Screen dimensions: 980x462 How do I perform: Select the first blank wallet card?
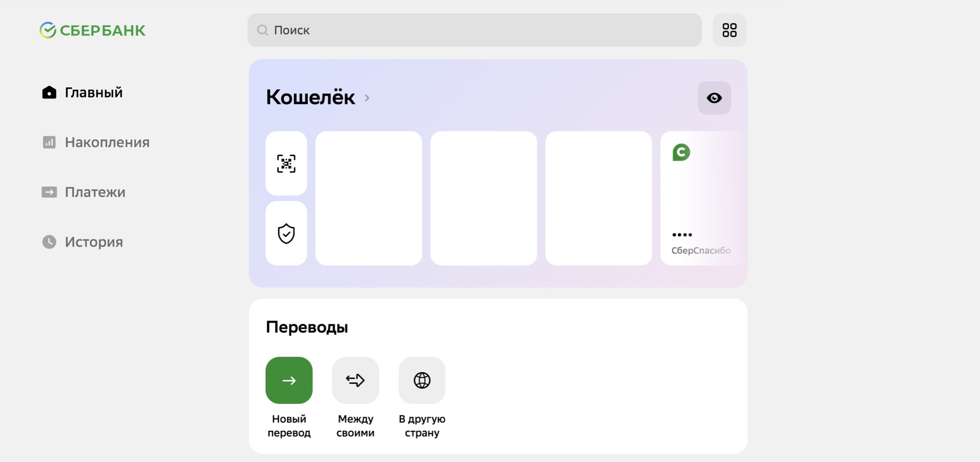pyautogui.click(x=369, y=198)
